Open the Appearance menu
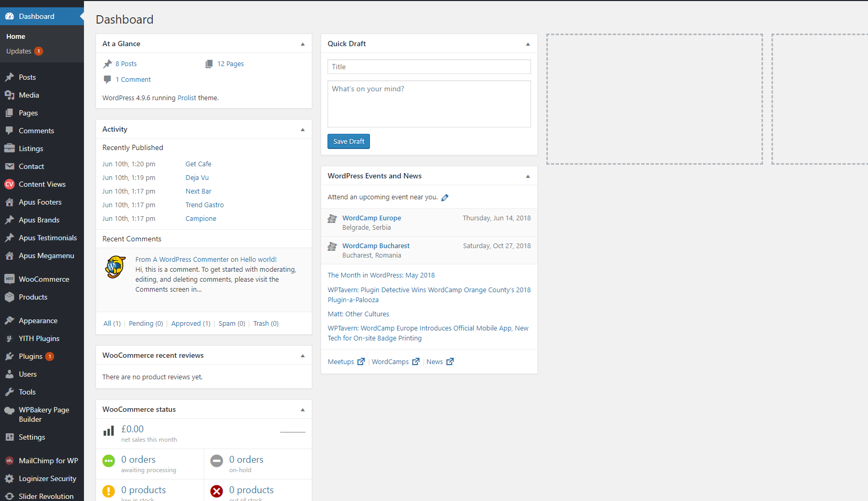Image resolution: width=868 pixels, height=501 pixels. (x=38, y=321)
